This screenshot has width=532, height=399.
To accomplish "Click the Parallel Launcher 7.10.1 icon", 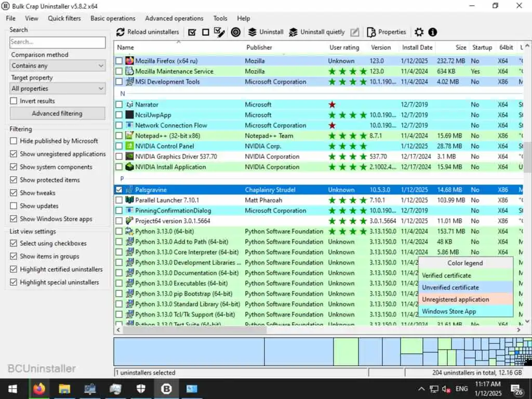I will pos(129,200).
